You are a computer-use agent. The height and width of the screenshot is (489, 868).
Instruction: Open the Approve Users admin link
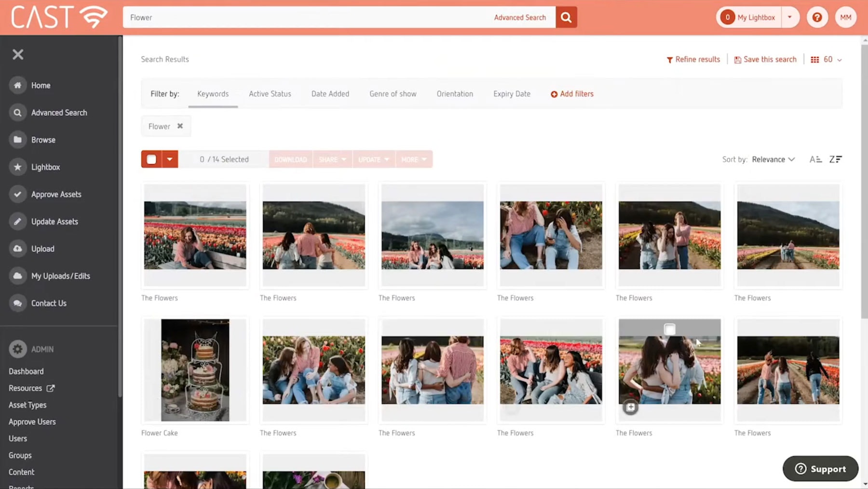click(x=32, y=422)
